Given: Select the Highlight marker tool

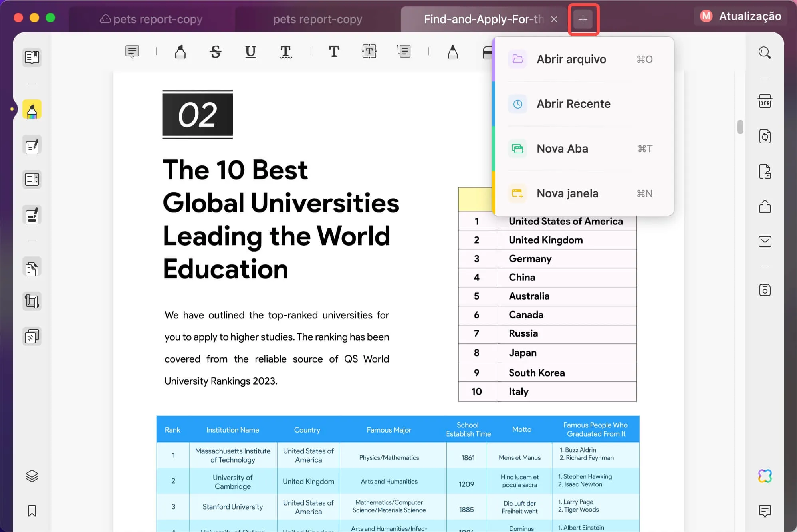Looking at the screenshot, I should pos(180,52).
